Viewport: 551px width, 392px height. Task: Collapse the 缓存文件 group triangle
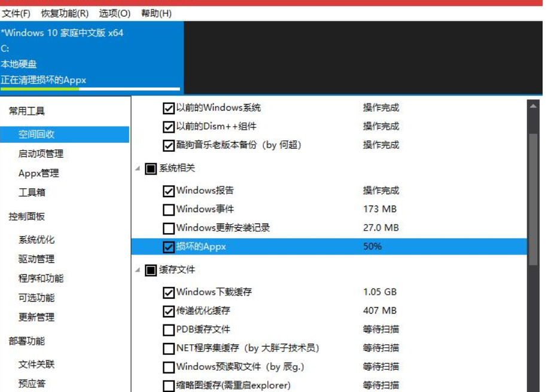(138, 270)
